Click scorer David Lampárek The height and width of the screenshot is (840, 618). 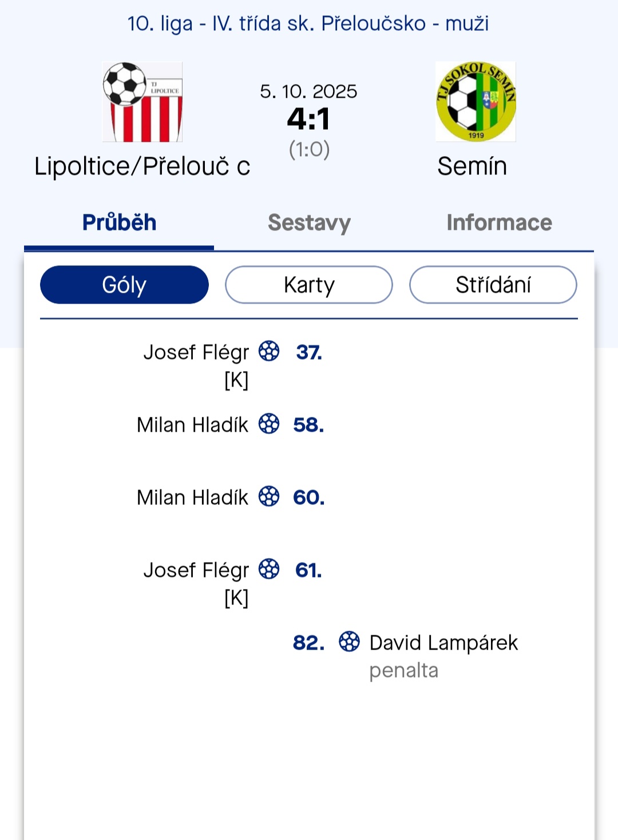tap(443, 643)
